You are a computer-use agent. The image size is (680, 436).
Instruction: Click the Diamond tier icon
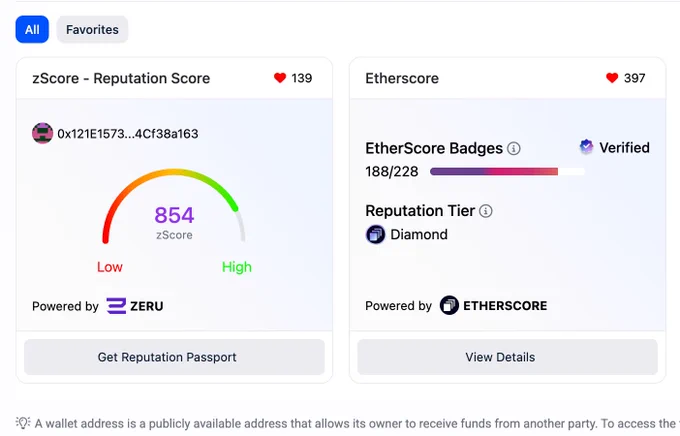[376, 235]
